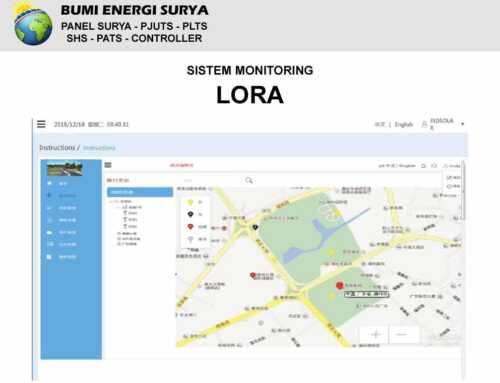This screenshot has width=500, height=383.
Task: Open the third blue sidebar menu item
Action: click(x=62, y=208)
